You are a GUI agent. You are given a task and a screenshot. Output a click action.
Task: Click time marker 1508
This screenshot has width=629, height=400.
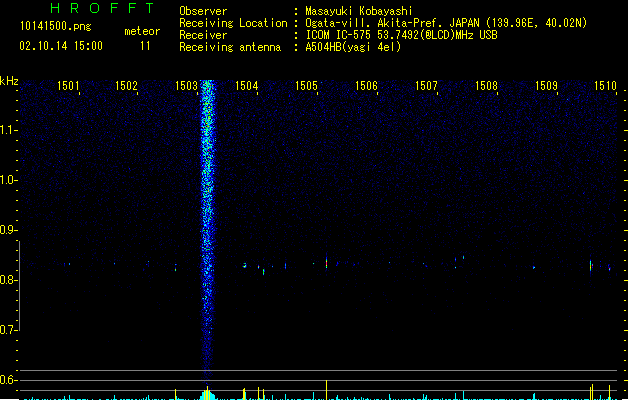[x=486, y=86]
